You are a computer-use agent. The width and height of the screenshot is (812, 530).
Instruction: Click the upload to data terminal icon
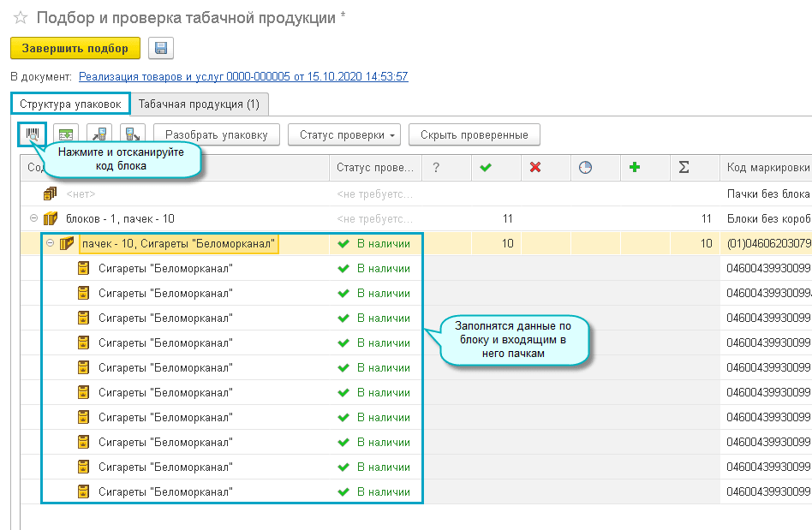pos(132,134)
